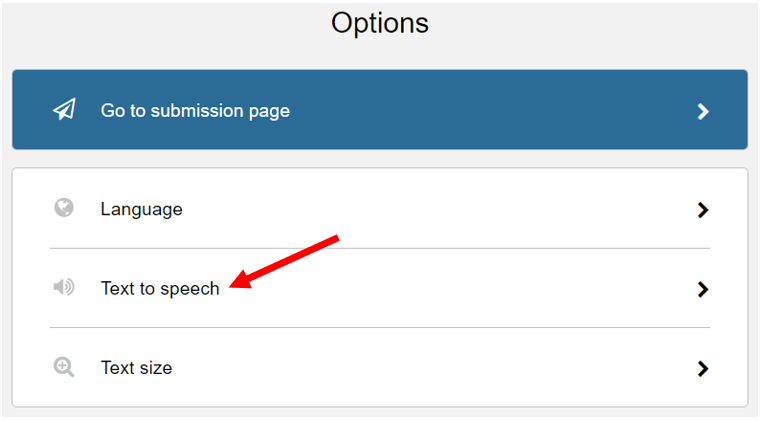Expand the Text size chevron arrow
Image resolution: width=760 pixels, height=422 pixels.
(703, 369)
